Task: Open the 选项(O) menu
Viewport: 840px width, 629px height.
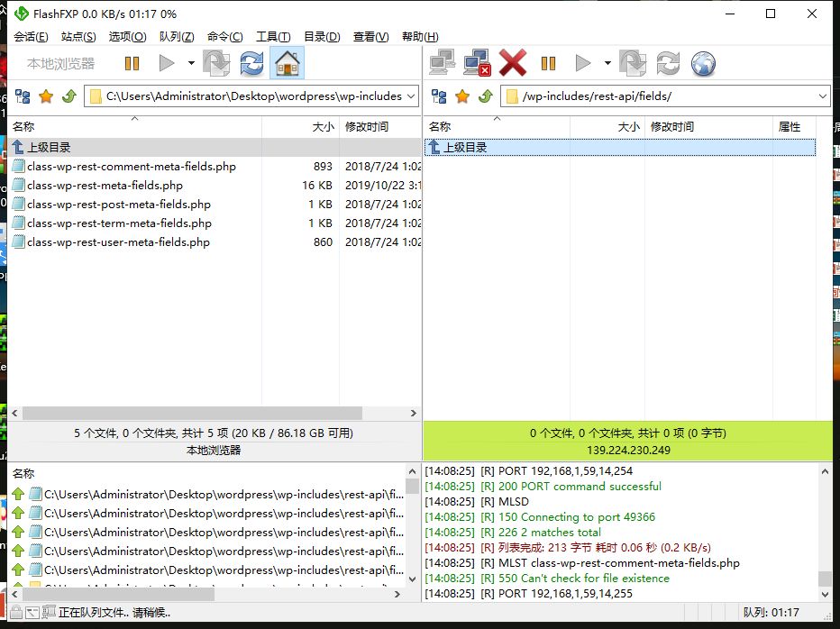Action: coord(127,36)
